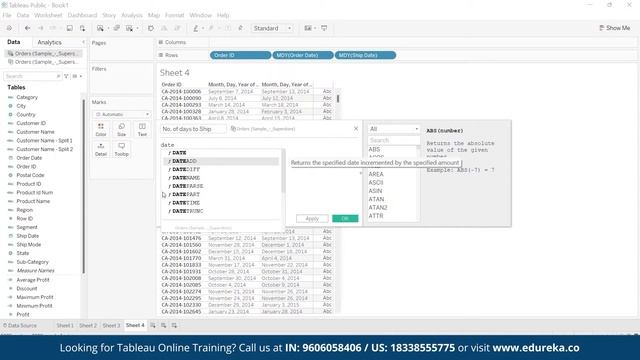Select the Sub-Category field in Tables

(32, 262)
